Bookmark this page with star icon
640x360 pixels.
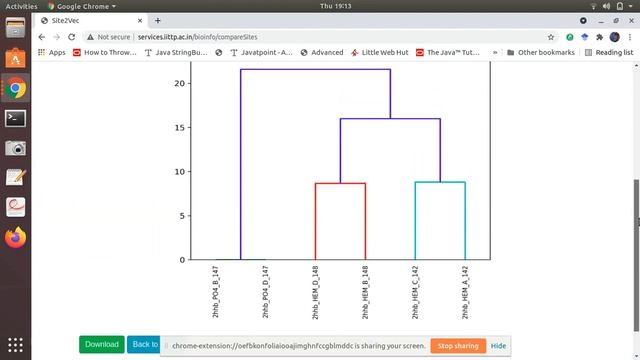[x=551, y=37]
